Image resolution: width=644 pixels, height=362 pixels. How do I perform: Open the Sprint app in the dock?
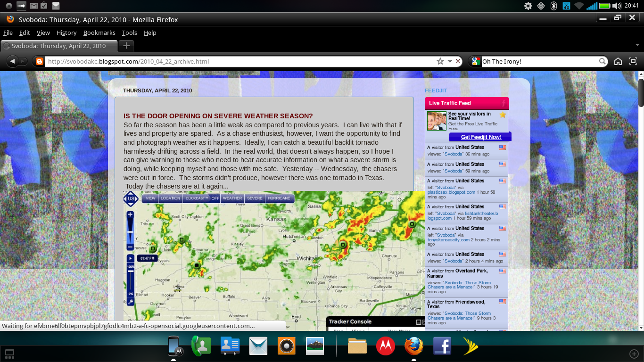471,346
